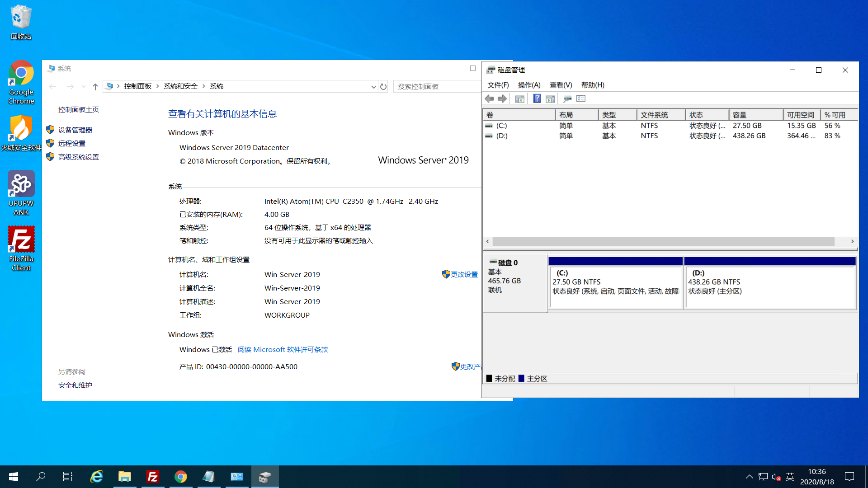Open 操作(A) menu in Disk Management
The image size is (868, 488).
[x=529, y=85]
